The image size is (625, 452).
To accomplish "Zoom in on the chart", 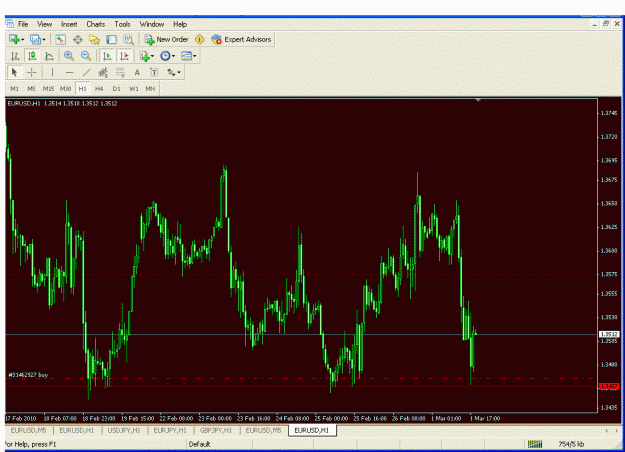I will (x=69, y=56).
